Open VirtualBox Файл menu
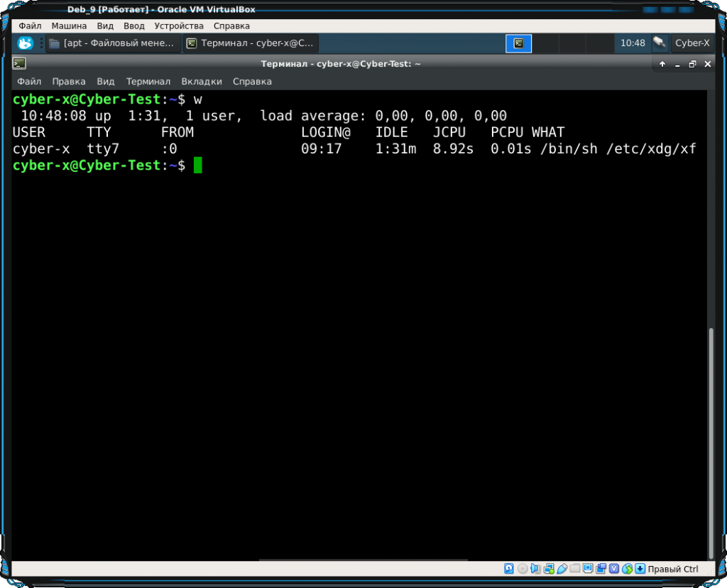This screenshot has width=727, height=588. (x=30, y=26)
